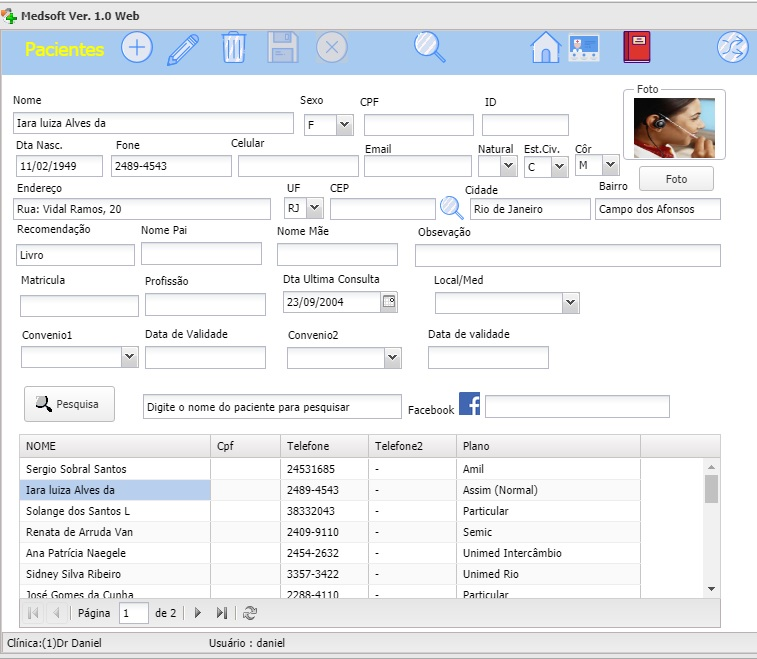Open the red book icon
The image size is (757, 659).
click(x=637, y=47)
